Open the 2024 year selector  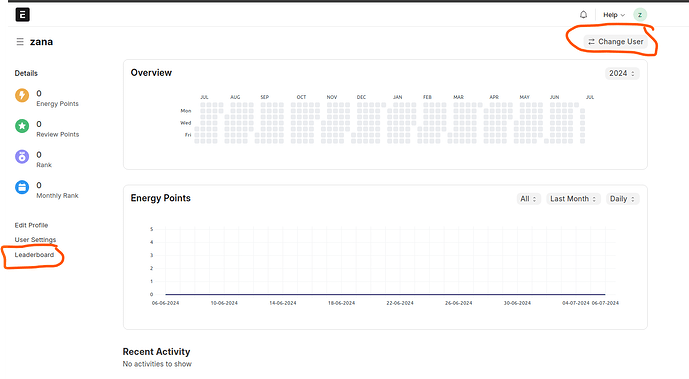[x=622, y=73]
